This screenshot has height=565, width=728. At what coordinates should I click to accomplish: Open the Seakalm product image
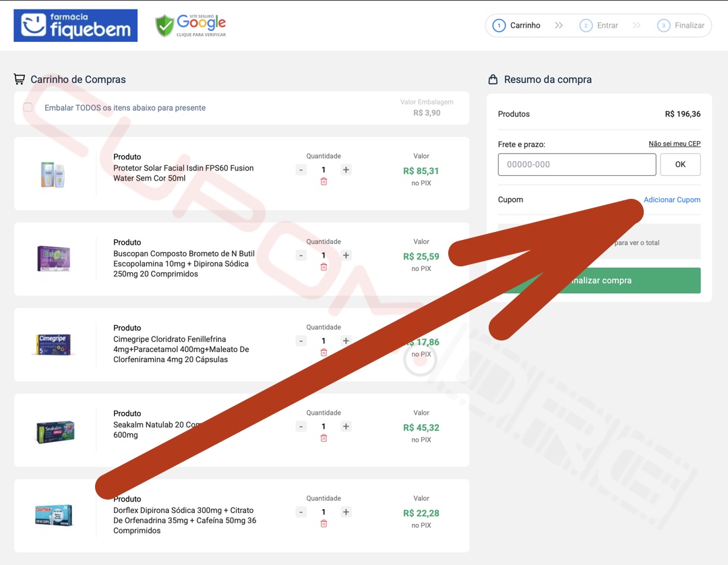click(55, 432)
